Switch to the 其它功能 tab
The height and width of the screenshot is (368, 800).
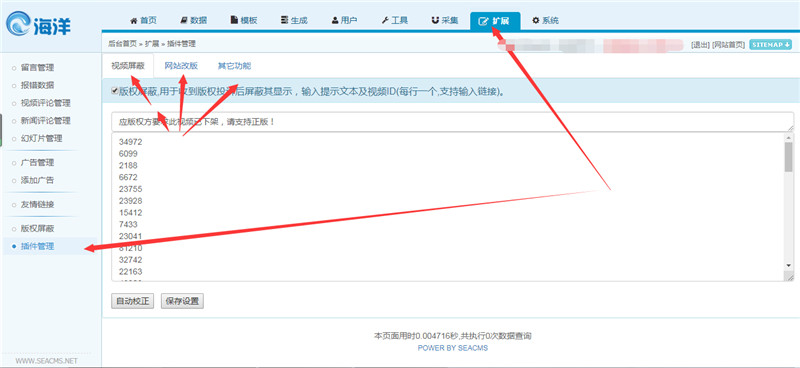[x=234, y=66]
